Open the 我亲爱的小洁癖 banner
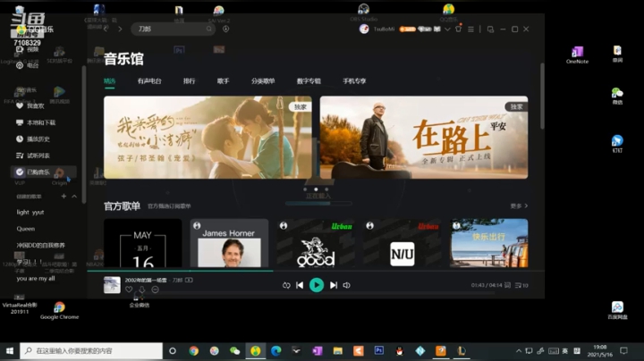This screenshot has height=361, width=644. point(208,138)
